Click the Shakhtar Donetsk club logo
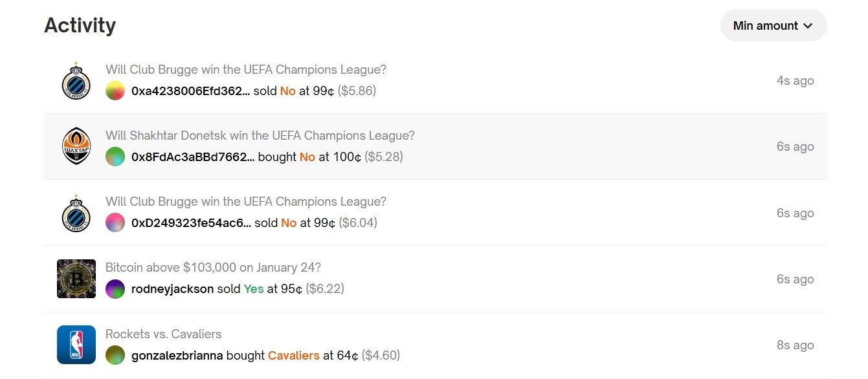The image size is (868, 379). (x=76, y=147)
